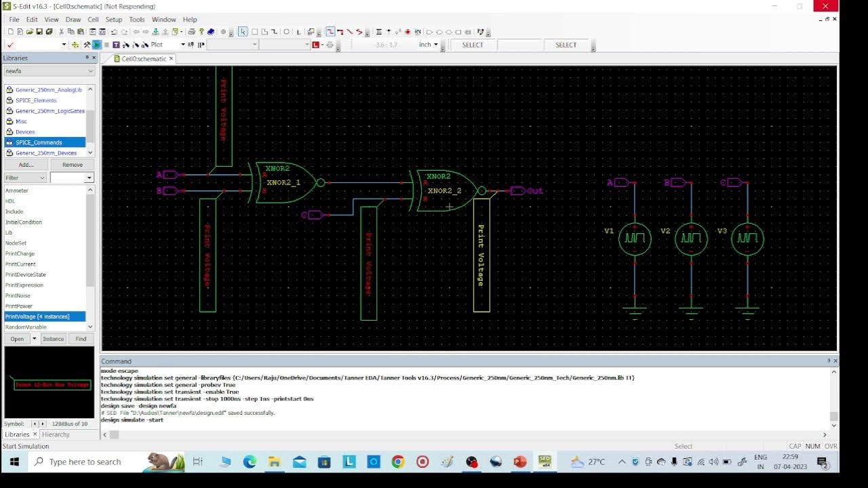Click the Cut scissors toolbar icon
The image size is (868, 488).
62,32
